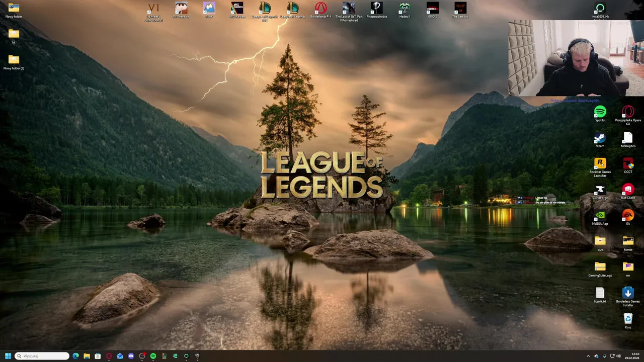644x362 pixels.
Task: Click the Wyszukaj taskbar search box
Action: [x=42, y=356]
